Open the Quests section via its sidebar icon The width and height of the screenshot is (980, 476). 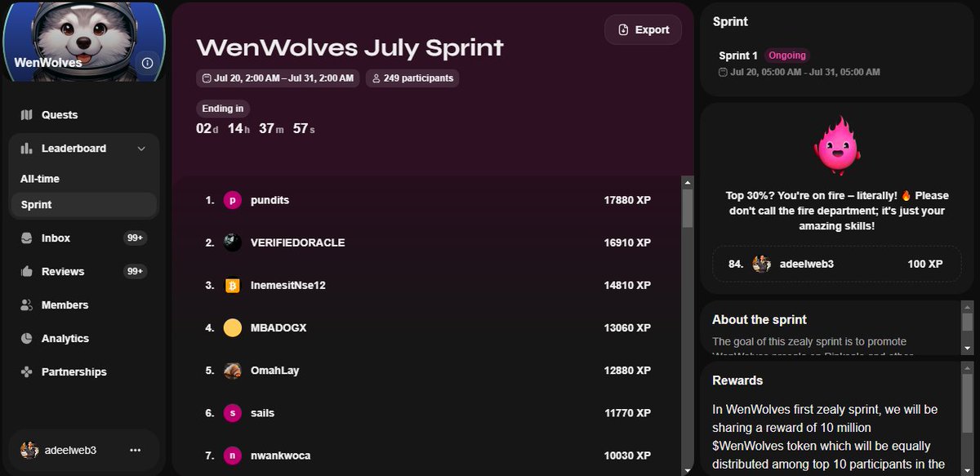pyautogui.click(x=28, y=114)
